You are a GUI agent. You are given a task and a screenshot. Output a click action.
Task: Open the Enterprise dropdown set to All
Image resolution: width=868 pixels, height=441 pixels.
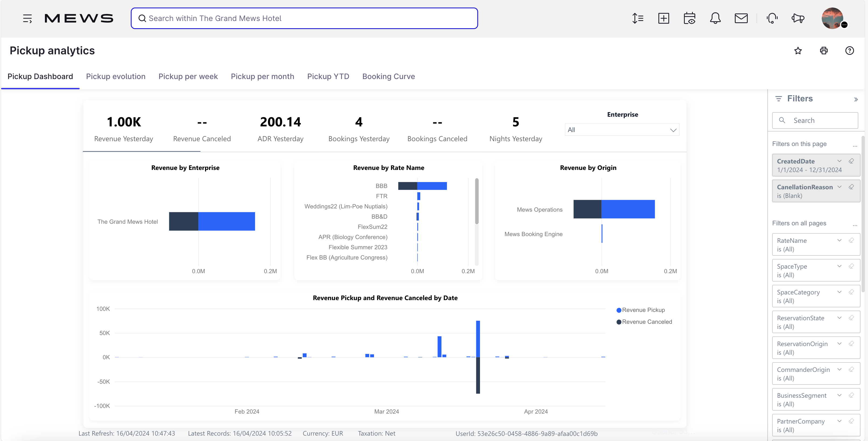622,130
